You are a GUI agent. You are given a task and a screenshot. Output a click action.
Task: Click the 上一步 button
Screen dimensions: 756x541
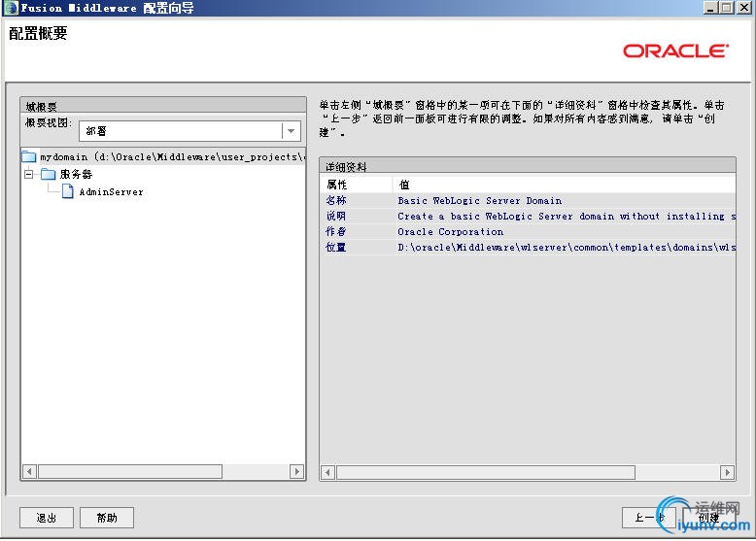(x=648, y=518)
